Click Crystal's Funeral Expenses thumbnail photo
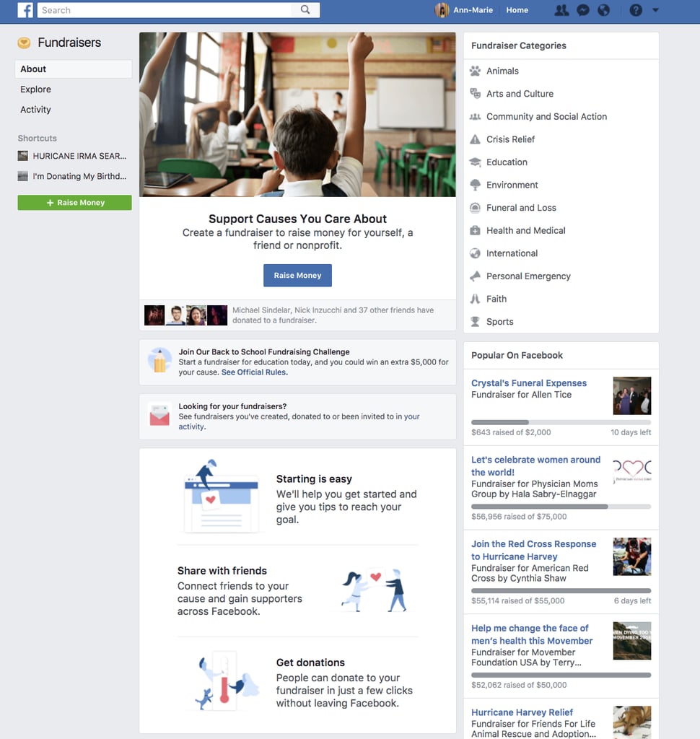Screen dimensions: 700x739 [x=632, y=396]
